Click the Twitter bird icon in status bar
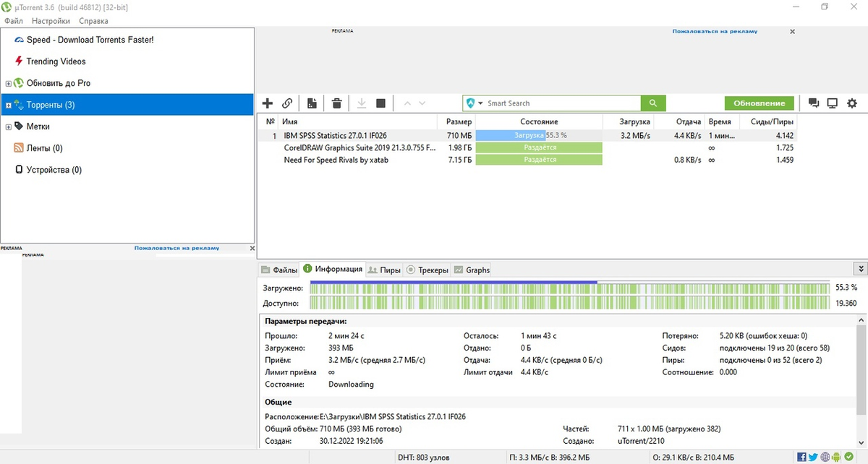Viewport: 868px width, 464px height. [813, 457]
